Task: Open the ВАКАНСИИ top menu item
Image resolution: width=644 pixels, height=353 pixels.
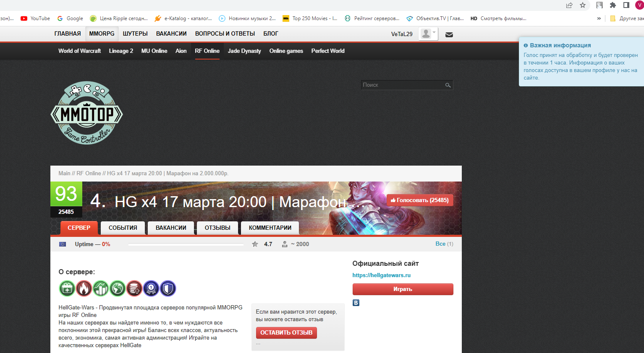Action: (x=171, y=34)
